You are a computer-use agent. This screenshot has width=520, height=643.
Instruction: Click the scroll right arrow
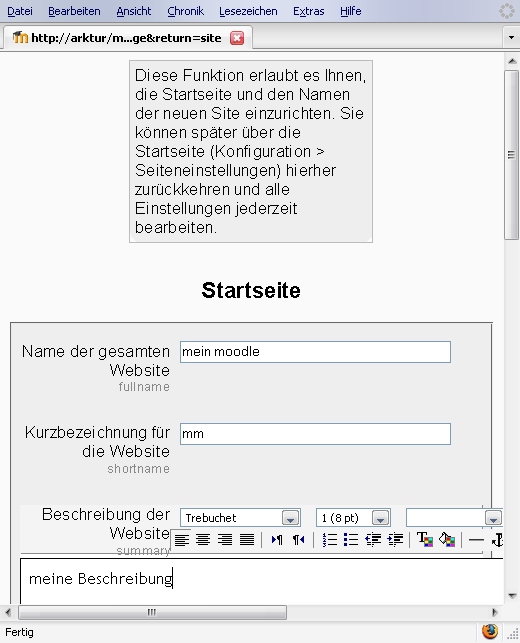click(x=495, y=612)
